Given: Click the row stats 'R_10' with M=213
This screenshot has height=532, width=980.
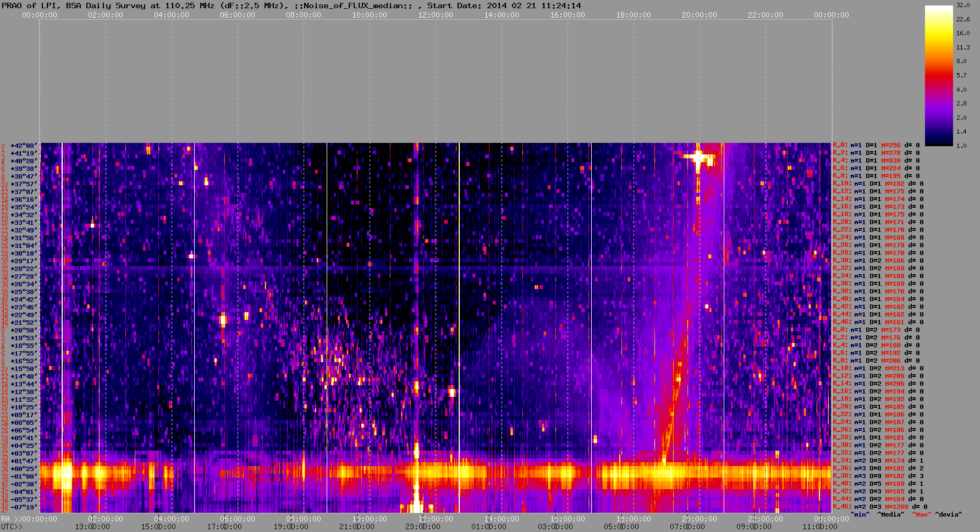Looking at the screenshot, I should [x=878, y=369].
